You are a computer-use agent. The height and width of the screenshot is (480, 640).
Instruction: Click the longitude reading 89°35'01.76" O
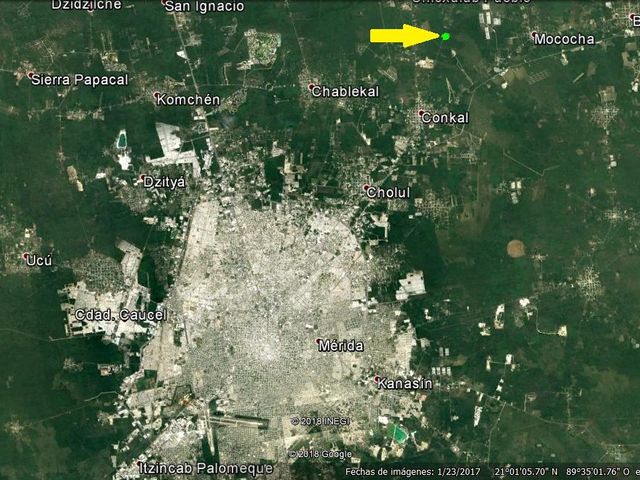tap(597, 472)
